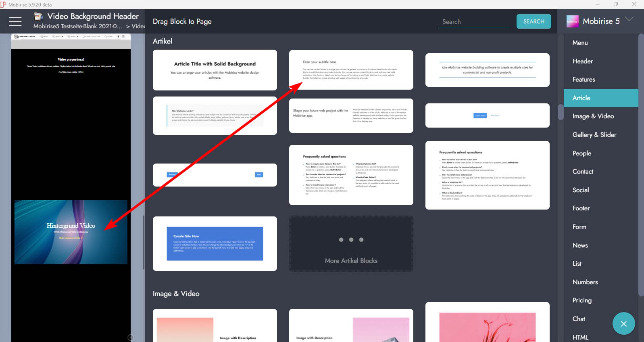
Task: Click the small round icon below the page preview
Action: (131, 338)
